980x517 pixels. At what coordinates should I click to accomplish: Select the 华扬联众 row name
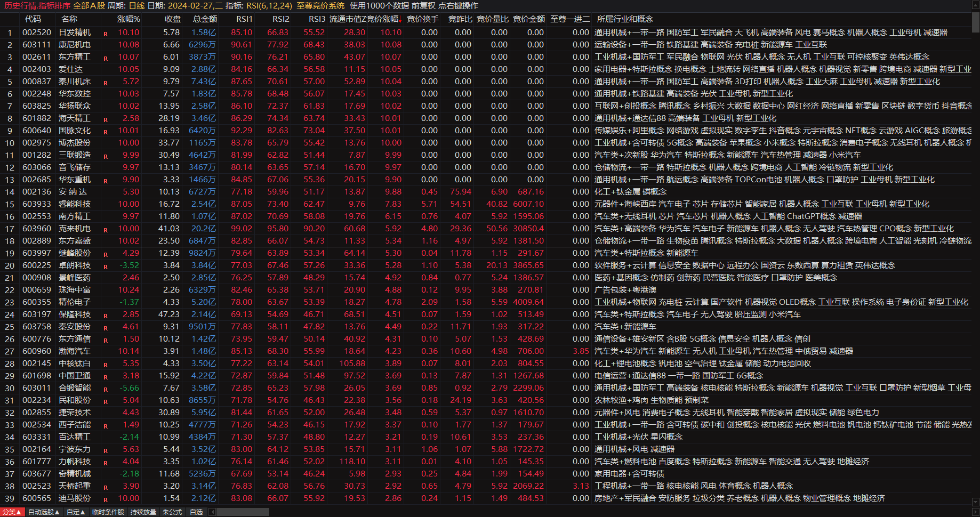(75, 106)
